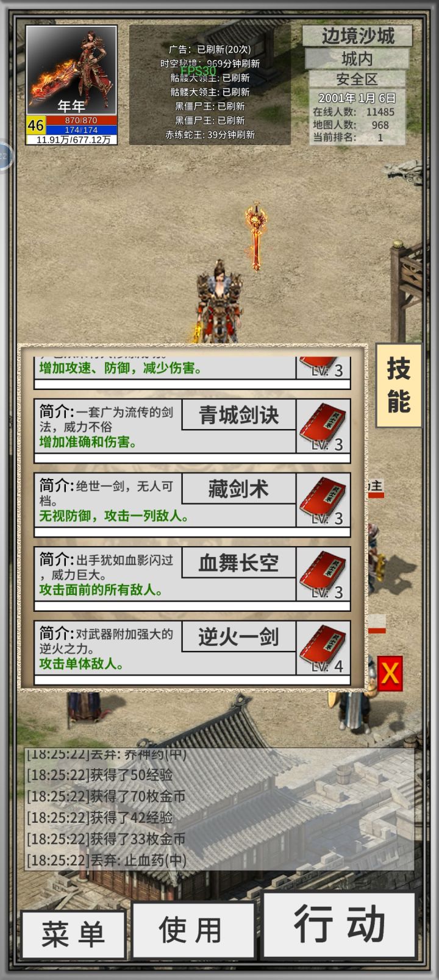439x980 pixels.
Task: Select the 逆火一剑 skill name
Action: 239,637
